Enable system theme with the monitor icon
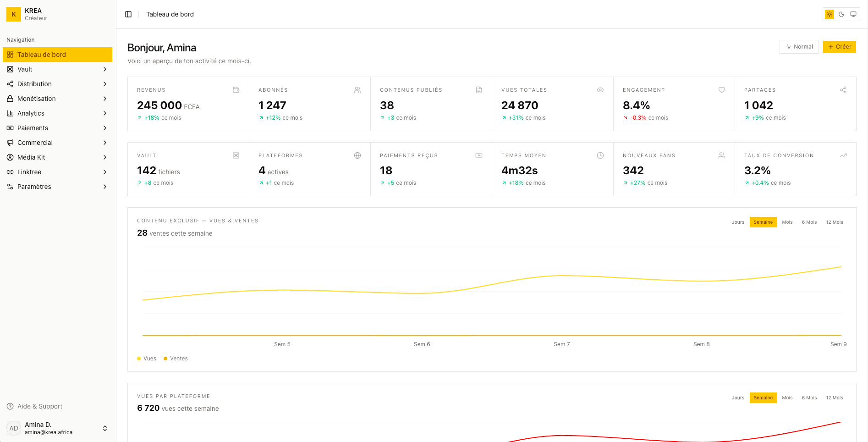 853,14
